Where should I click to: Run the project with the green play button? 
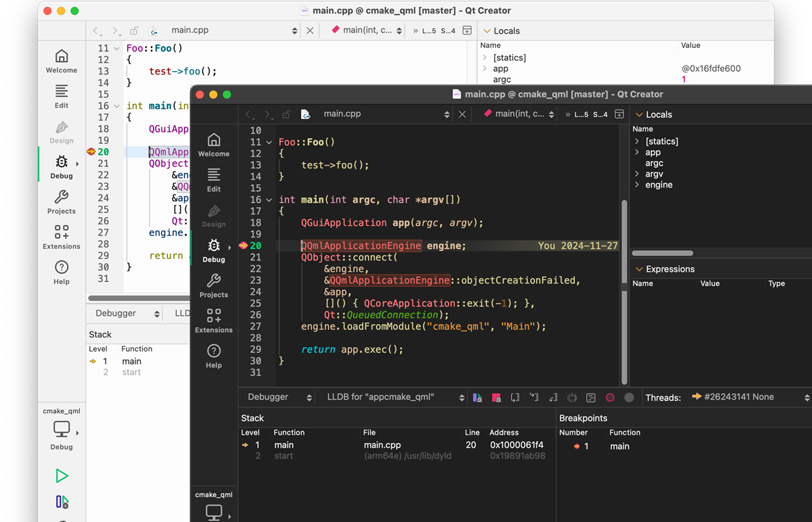pyautogui.click(x=62, y=475)
